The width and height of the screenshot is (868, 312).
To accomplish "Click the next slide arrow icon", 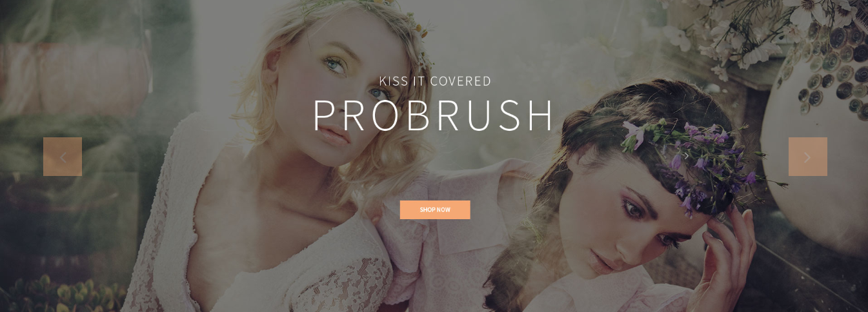I will tap(807, 157).
